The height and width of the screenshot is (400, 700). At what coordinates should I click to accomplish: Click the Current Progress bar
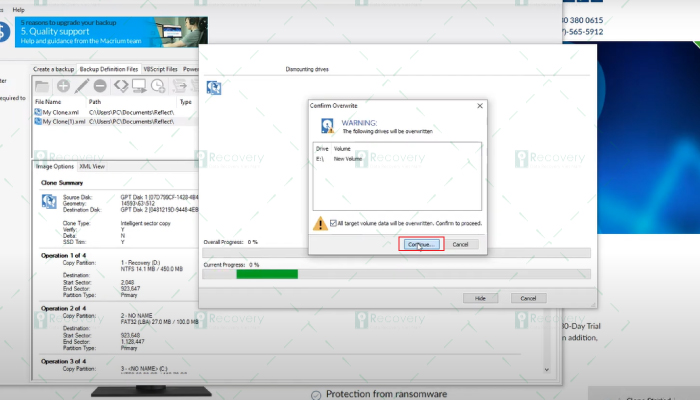(396, 274)
